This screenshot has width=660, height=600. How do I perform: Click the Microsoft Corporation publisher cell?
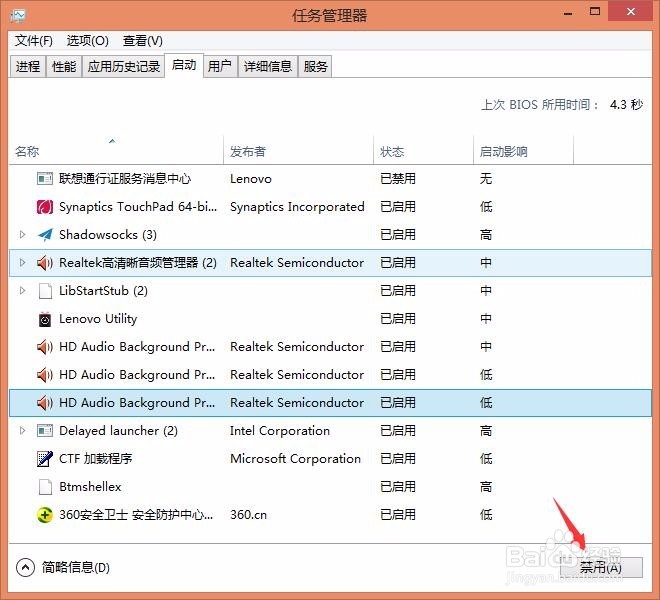tap(295, 459)
